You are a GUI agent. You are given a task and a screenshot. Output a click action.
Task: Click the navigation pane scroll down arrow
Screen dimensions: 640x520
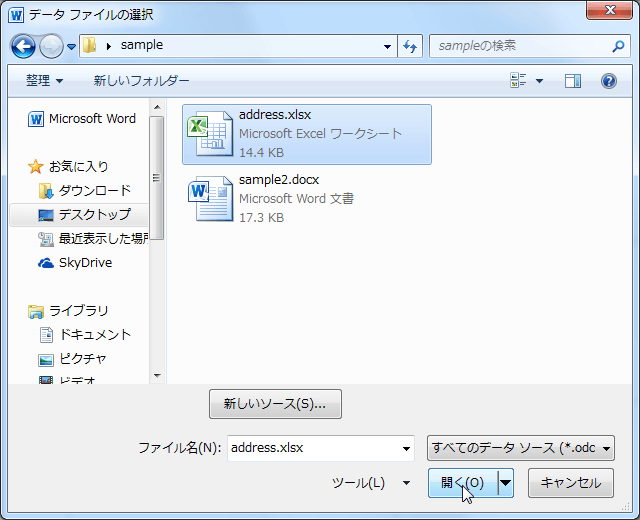tap(157, 376)
